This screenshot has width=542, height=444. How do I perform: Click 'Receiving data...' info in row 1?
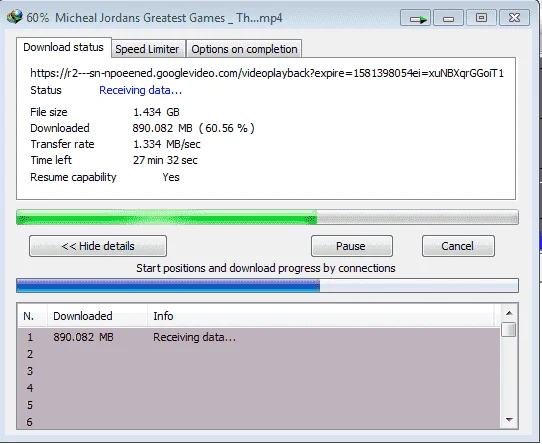pos(194,337)
